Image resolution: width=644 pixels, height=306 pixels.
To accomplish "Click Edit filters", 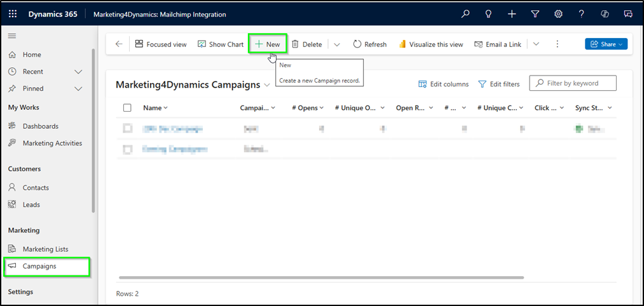I will click(499, 84).
